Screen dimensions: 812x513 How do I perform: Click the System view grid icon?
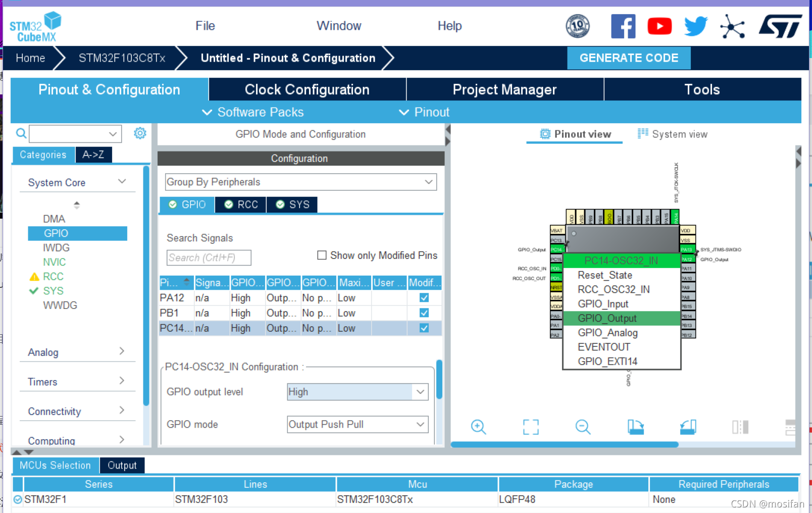[x=643, y=133]
